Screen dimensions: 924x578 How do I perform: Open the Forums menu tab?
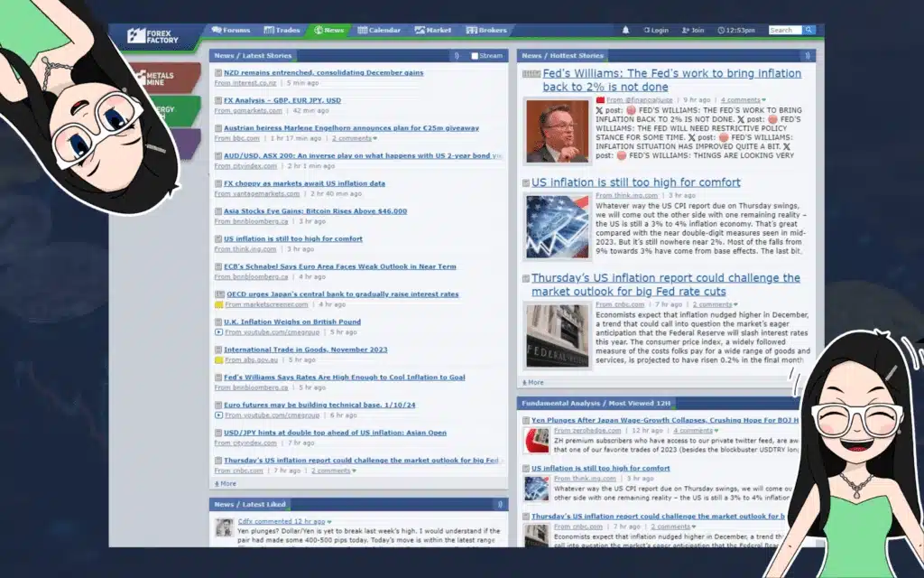pos(231,30)
